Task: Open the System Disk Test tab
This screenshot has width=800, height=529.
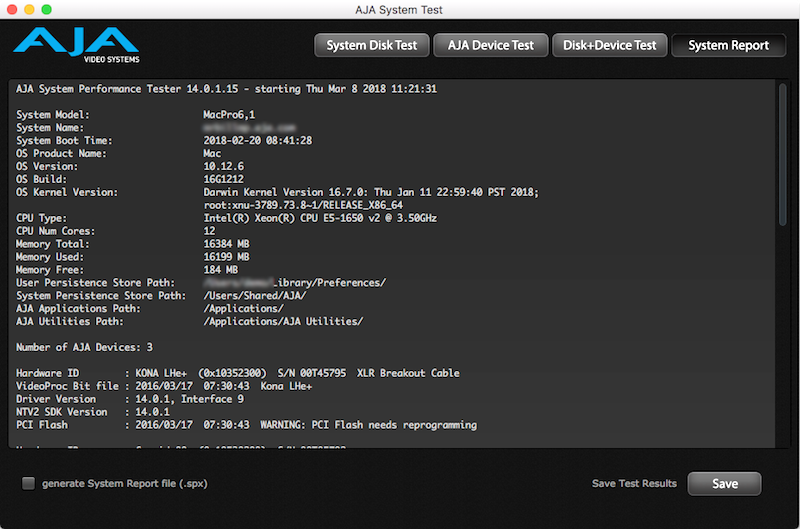Action: pyautogui.click(x=371, y=45)
